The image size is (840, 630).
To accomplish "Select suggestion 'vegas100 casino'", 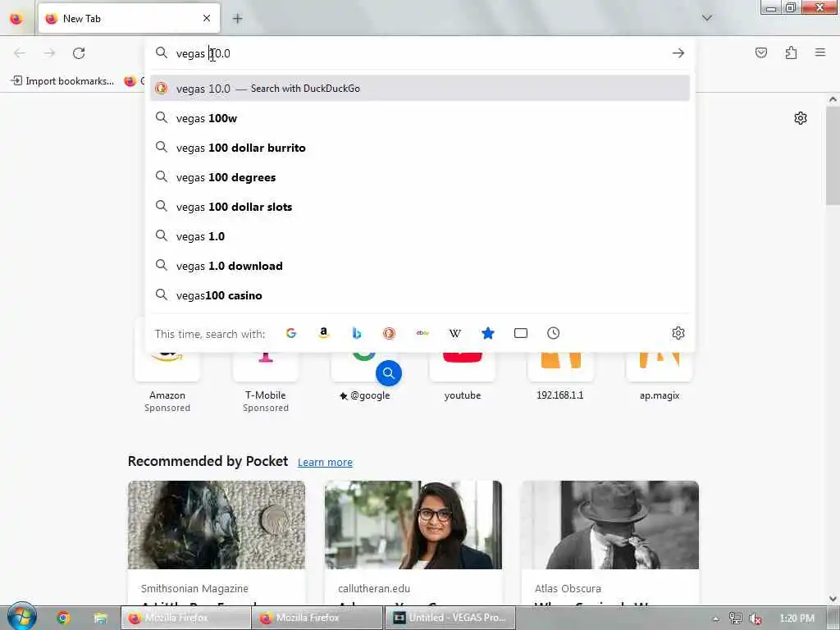I will pyautogui.click(x=420, y=294).
